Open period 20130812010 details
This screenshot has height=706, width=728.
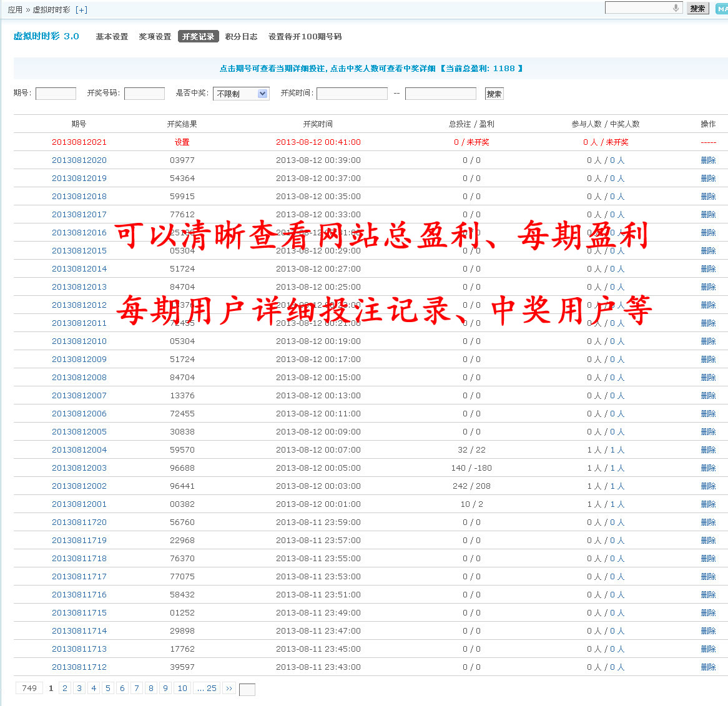pyautogui.click(x=79, y=341)
